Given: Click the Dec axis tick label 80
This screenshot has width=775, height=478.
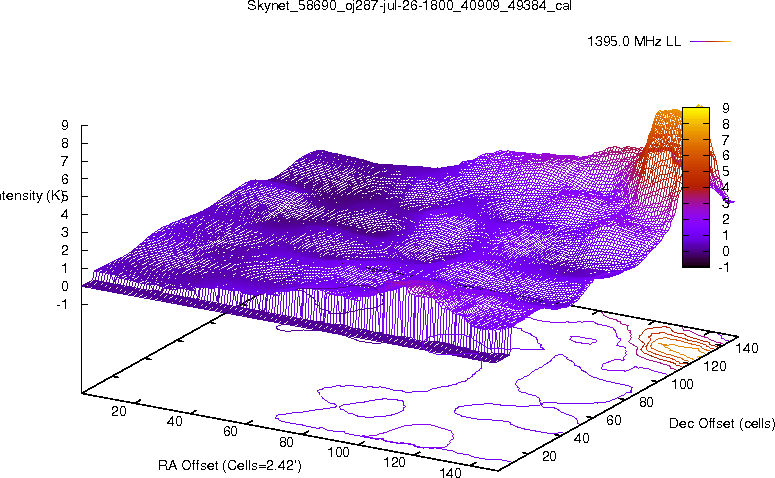Looking at the screenshot, I should click(646, 402).
